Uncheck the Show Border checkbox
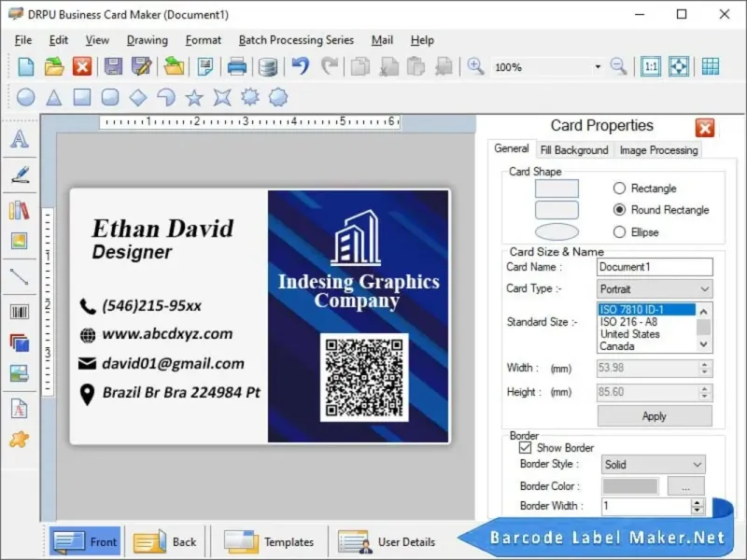Screen dimensions: 747x560 pyautogui.click(x=525, y=448)
